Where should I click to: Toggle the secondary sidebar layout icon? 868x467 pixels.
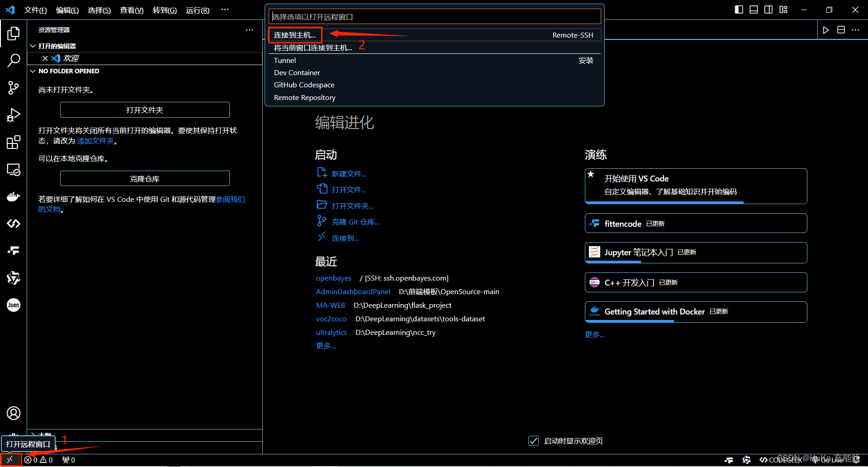pos(768,10)
